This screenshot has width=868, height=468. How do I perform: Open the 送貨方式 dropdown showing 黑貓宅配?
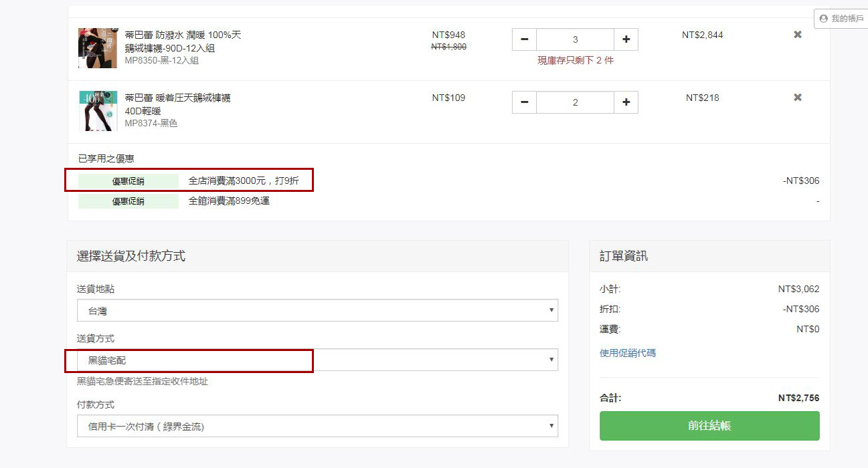pyautogui.click(x=317, y=360)
